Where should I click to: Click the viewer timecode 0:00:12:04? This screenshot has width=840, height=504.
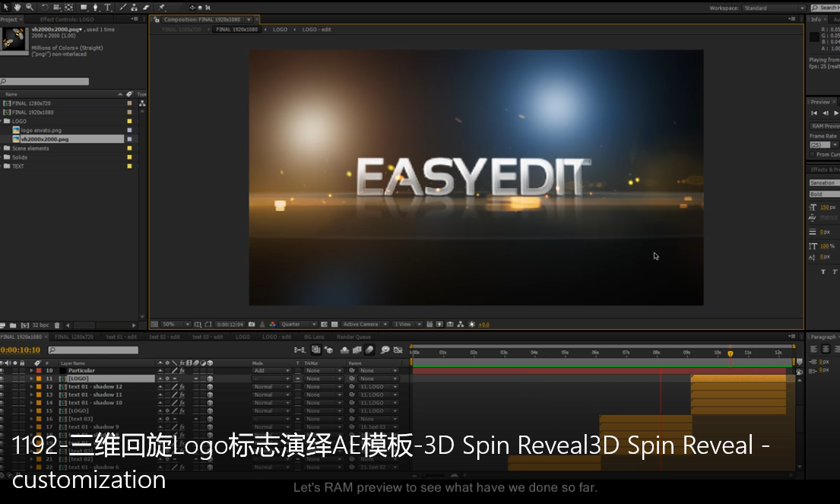click(x=230, y=324)
